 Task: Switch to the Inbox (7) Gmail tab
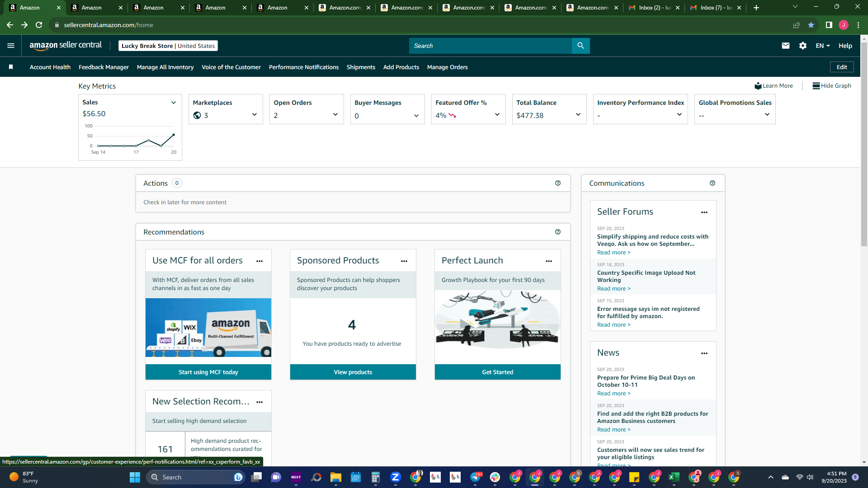point(717,8)
